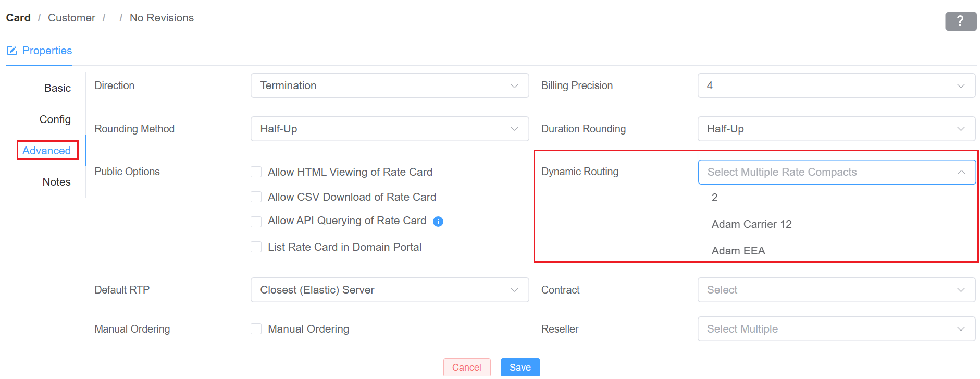Screen dimensions: 980x379
Task: Open the Direction dropdown showing Termination
Action: coord(390,85)
